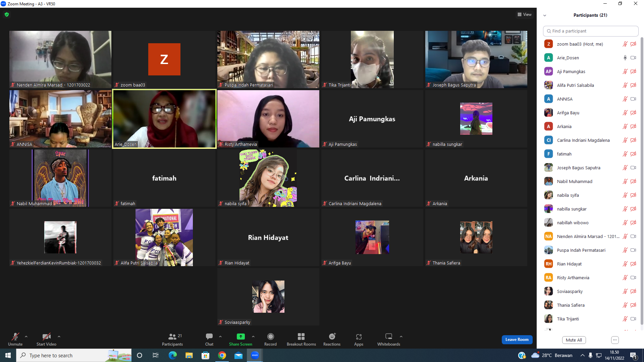Open Microsoft Edge from the taskbar
Viewport: 644px width, 362px height.
pyautogui.click(x=173, y=355)
